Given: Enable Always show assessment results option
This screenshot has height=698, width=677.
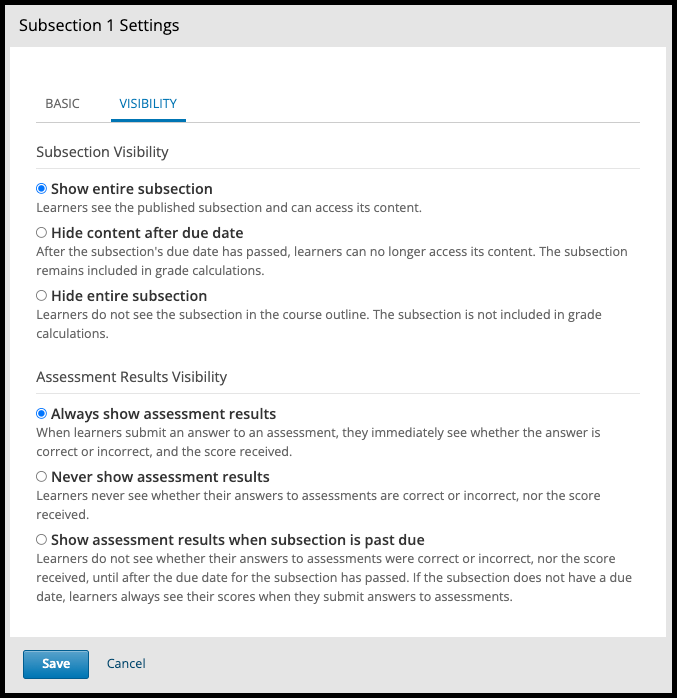Looking at the screenshot, I should coord(42,413).
